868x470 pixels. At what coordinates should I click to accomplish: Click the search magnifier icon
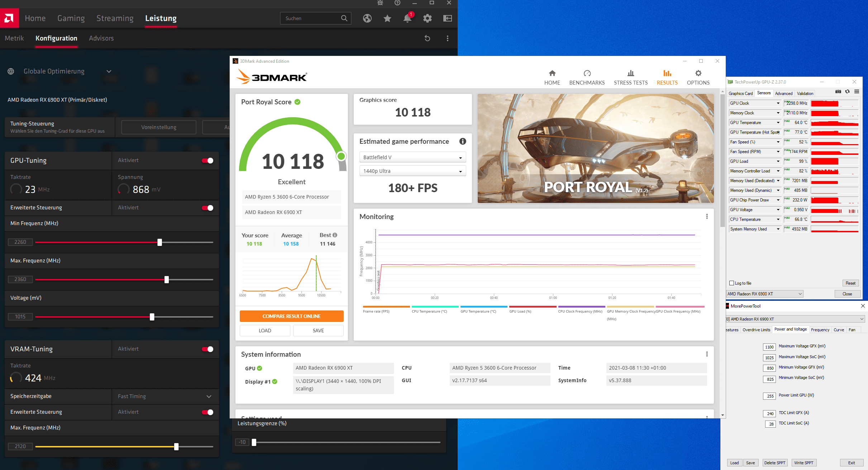344,18
